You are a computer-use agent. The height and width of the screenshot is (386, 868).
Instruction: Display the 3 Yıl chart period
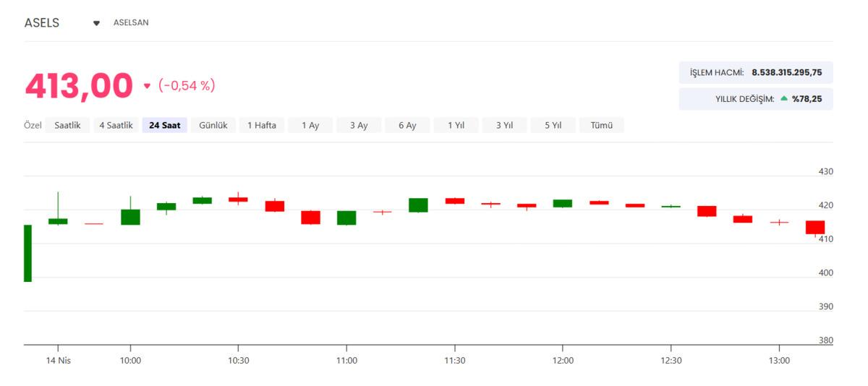504,125
